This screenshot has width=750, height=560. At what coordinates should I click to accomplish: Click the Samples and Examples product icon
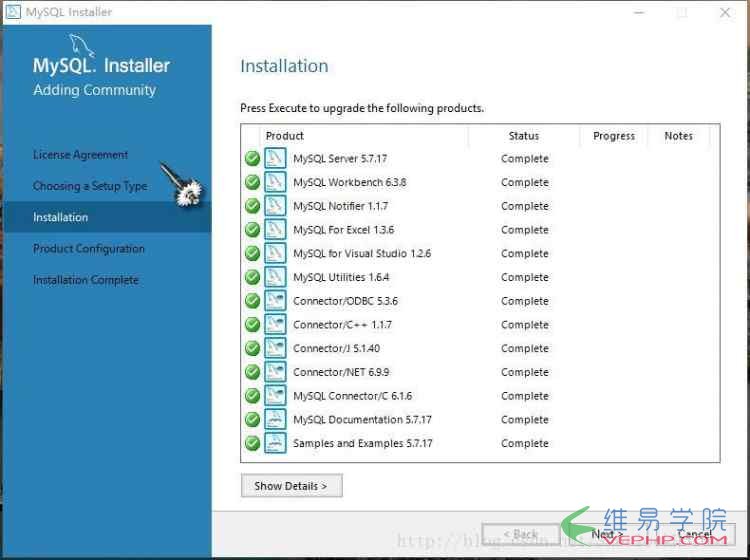coord(275,443)
